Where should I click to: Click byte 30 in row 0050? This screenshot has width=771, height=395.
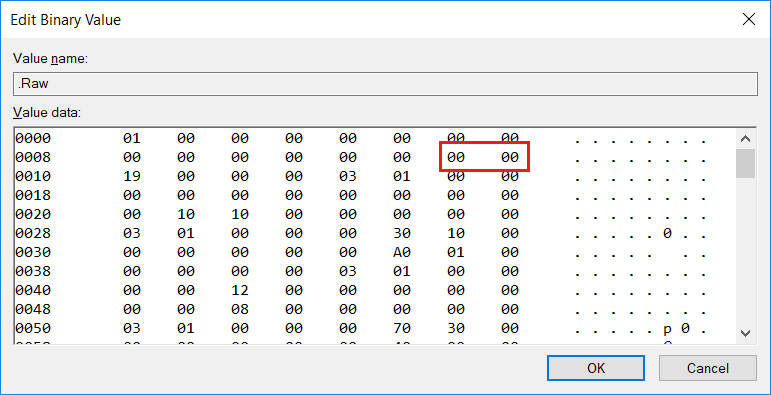456,328
